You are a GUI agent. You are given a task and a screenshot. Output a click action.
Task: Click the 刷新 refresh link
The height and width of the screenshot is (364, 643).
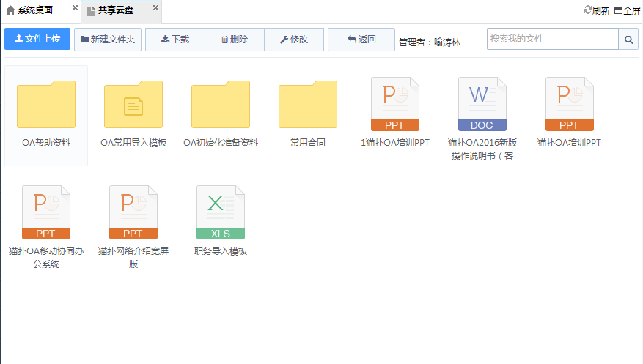(x=596, y=10)
